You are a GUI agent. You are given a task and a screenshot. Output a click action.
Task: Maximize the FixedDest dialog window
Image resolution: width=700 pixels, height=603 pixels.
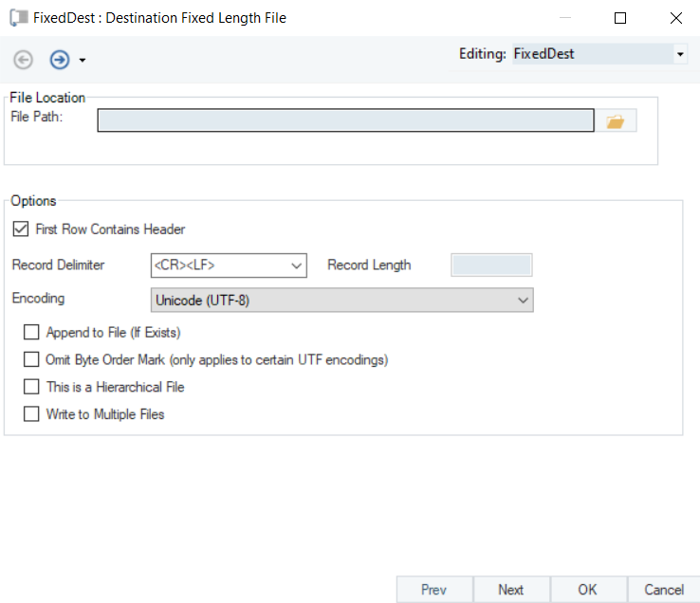(620, 17)
